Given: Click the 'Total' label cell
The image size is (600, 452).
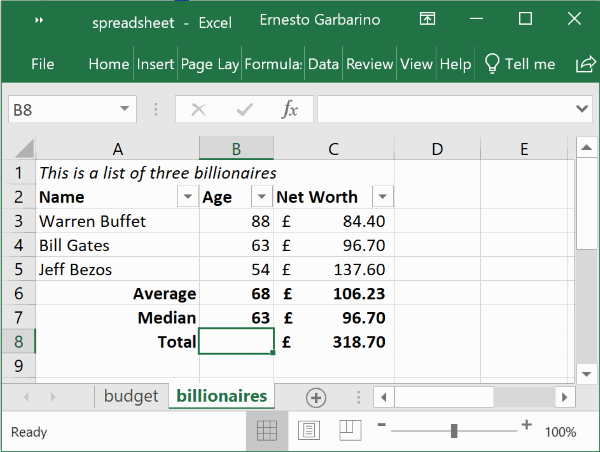Looking at the screenshot, I should coord(117,342).
